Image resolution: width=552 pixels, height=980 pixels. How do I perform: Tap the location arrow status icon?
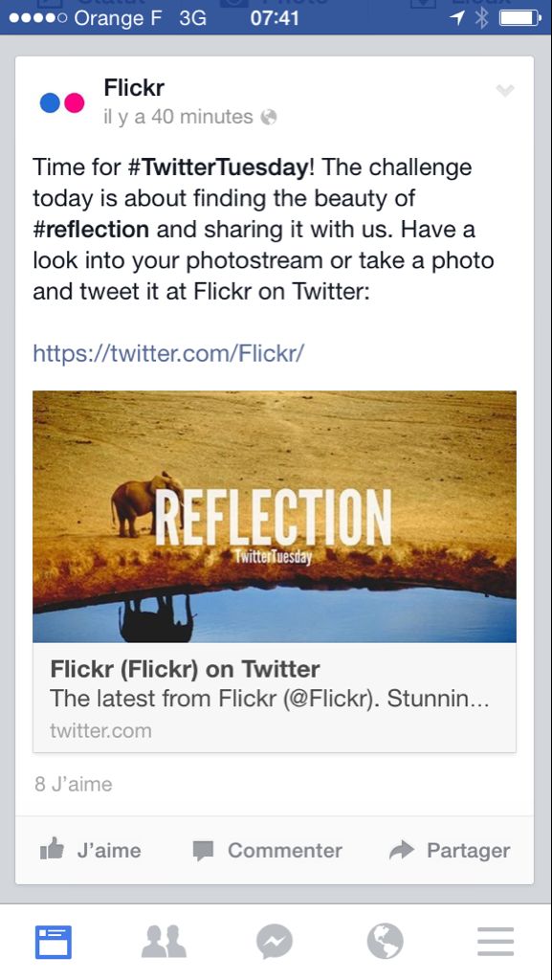(457, 18)
